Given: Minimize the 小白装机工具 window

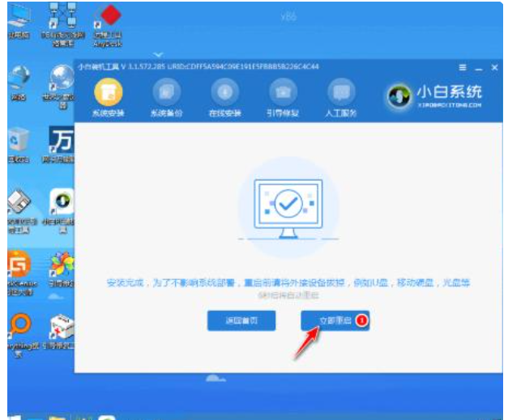Looking at the screenshot, I should [x=479, y=68].
